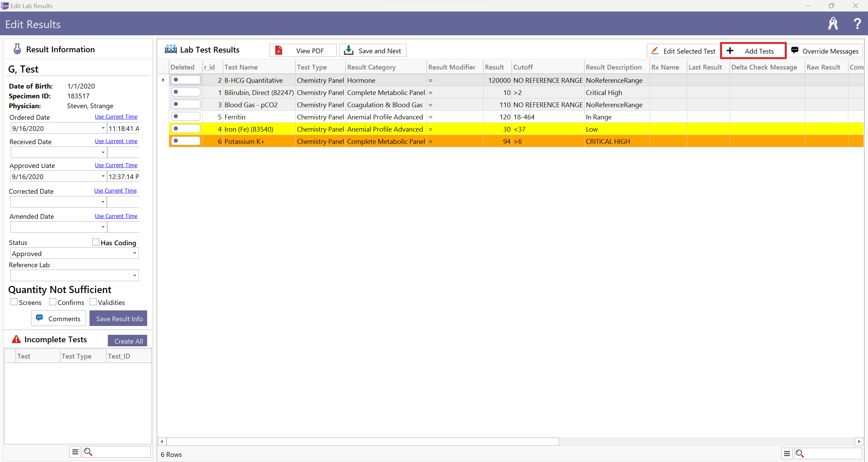Toggle the Screens checkbox under Quantity Not Sufficient
The height and width of the screenshot is (462, 868).
pyautogui.click(x=13, y=302)
